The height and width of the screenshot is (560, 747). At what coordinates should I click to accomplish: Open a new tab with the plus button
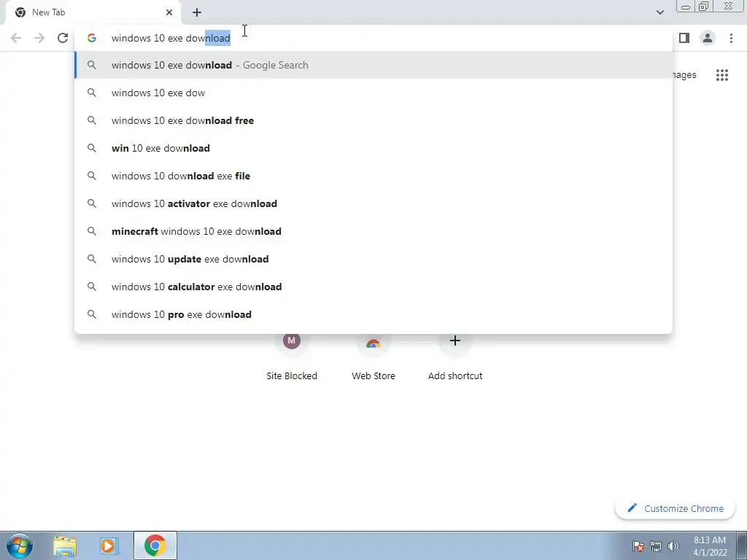click(197, 12)
